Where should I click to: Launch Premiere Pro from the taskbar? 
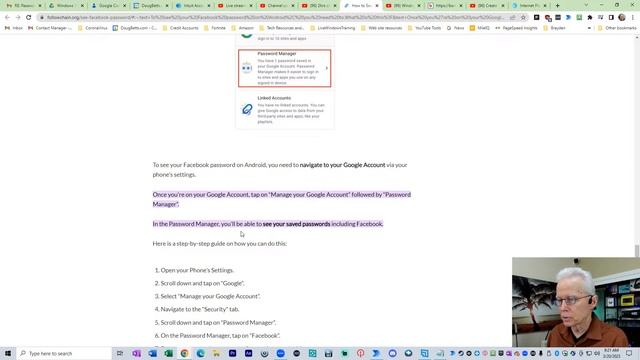coord(232,353)
